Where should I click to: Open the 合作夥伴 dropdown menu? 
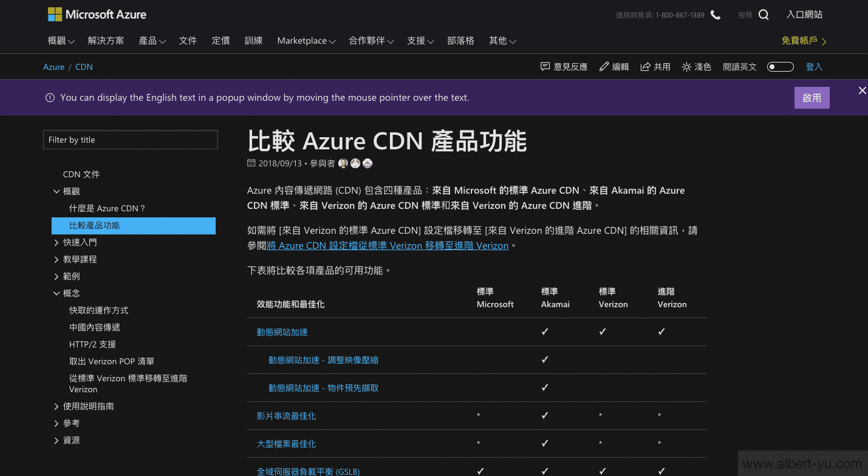(x=372, y=41)
